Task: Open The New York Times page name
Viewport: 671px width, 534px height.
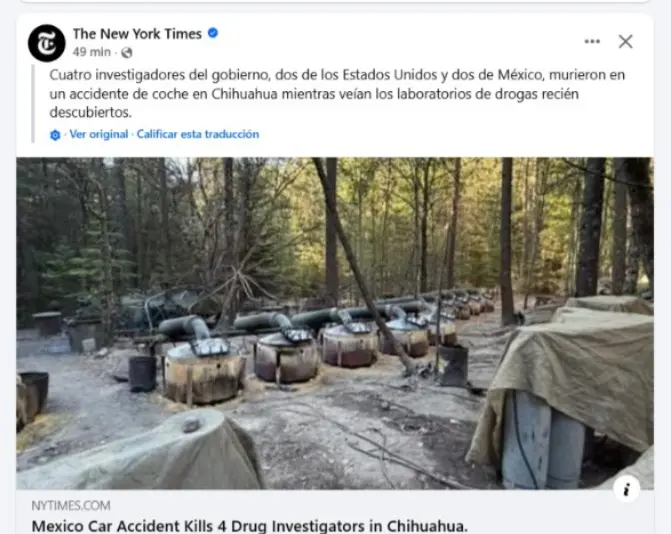Action: (x=137, y=34)
